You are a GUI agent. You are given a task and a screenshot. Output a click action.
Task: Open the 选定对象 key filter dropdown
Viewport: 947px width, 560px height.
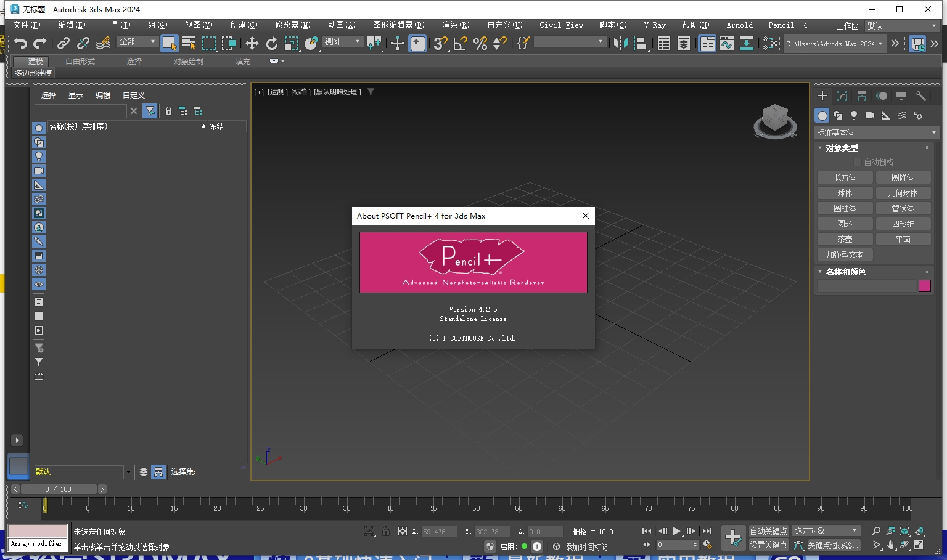tap(826, 530)
